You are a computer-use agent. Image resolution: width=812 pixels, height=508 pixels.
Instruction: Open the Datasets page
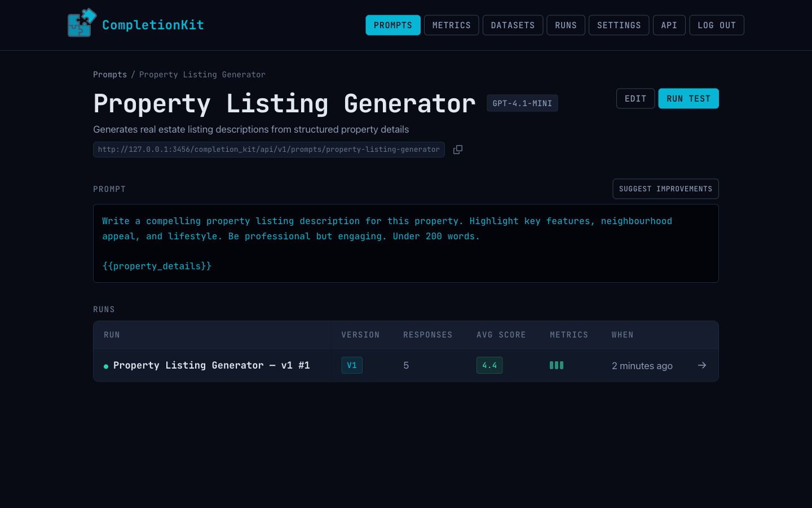pos(513,25)
